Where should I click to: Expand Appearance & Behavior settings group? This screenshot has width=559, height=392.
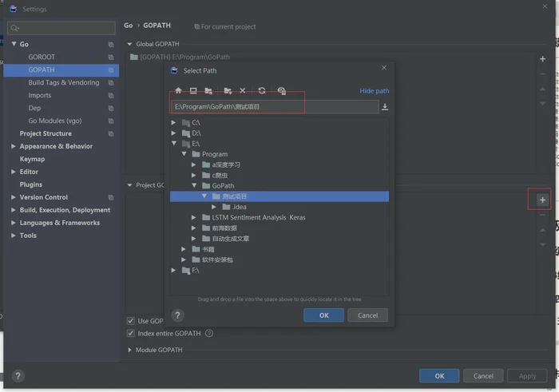pos(14,146)
